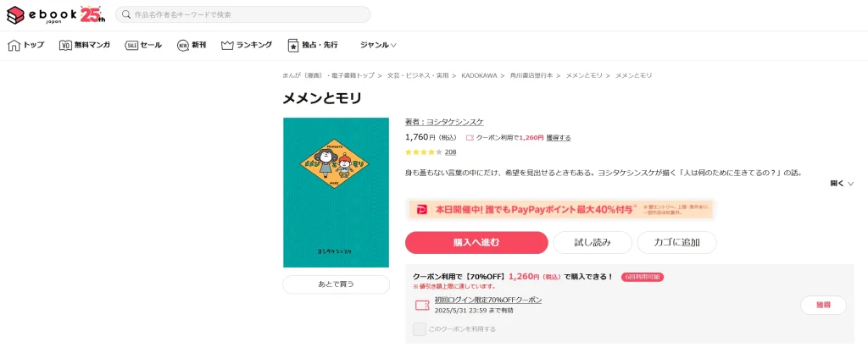Click the star rating row
This screenshot has height=353, width=868.
[431, 152]
